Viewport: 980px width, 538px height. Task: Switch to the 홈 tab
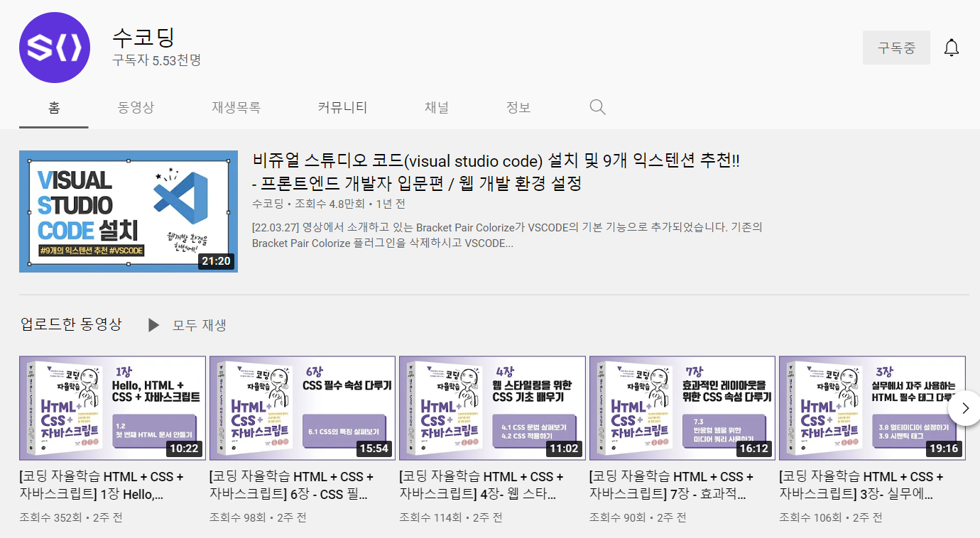click(54, 108)
